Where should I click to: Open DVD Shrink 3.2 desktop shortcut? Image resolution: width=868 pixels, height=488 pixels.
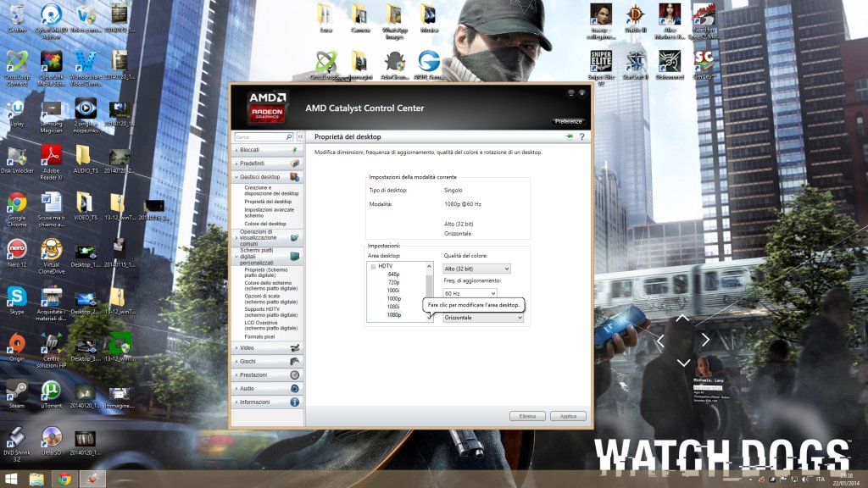[17, 444]
